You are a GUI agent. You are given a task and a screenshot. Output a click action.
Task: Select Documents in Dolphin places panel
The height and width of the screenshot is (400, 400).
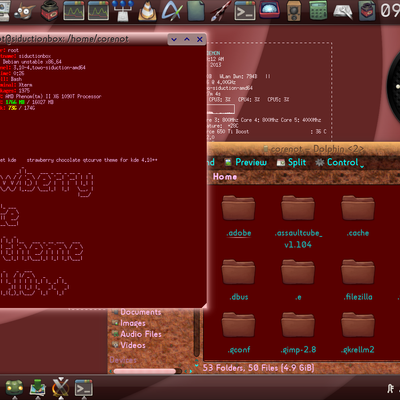[137, 312]
